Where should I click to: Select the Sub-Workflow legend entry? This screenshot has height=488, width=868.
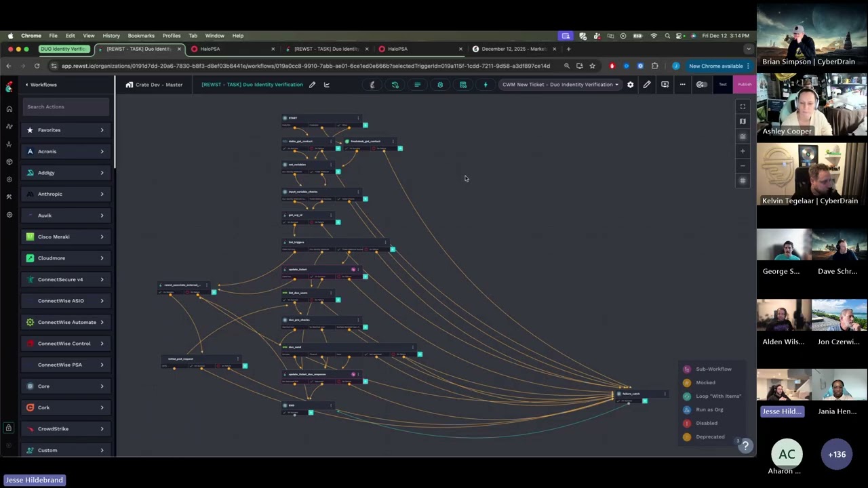coord(707,369)
